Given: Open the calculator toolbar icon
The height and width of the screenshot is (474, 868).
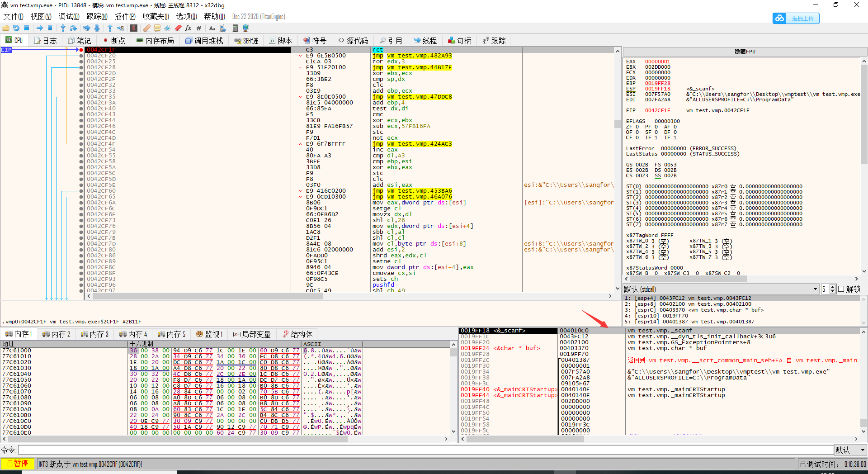Looking at the screenshot, I should pyautogui.click(x=235, y=28).
